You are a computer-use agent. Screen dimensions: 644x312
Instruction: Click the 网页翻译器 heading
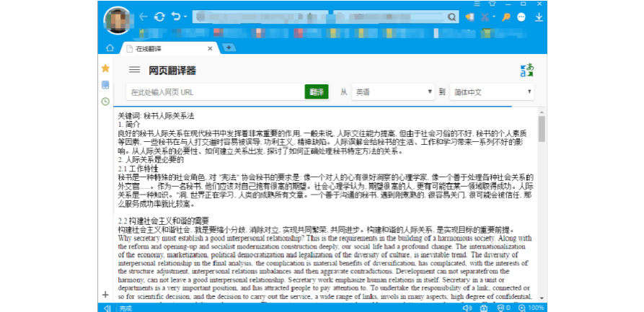click(172, 71)
